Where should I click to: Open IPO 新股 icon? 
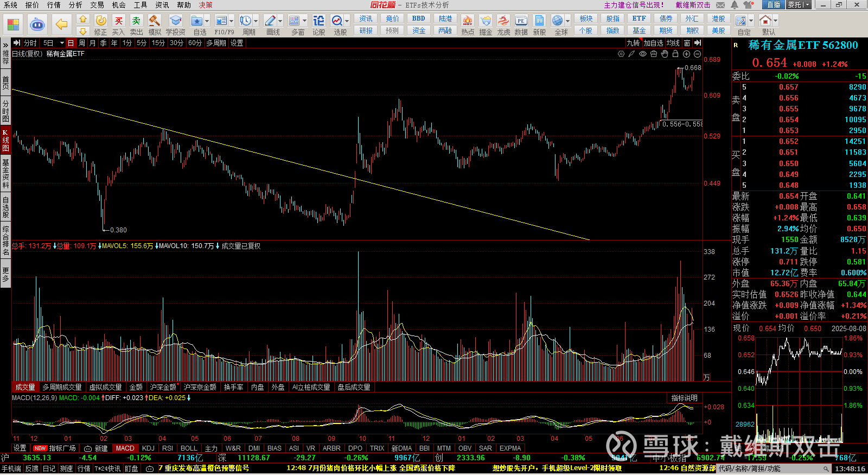tap(540, 24)
